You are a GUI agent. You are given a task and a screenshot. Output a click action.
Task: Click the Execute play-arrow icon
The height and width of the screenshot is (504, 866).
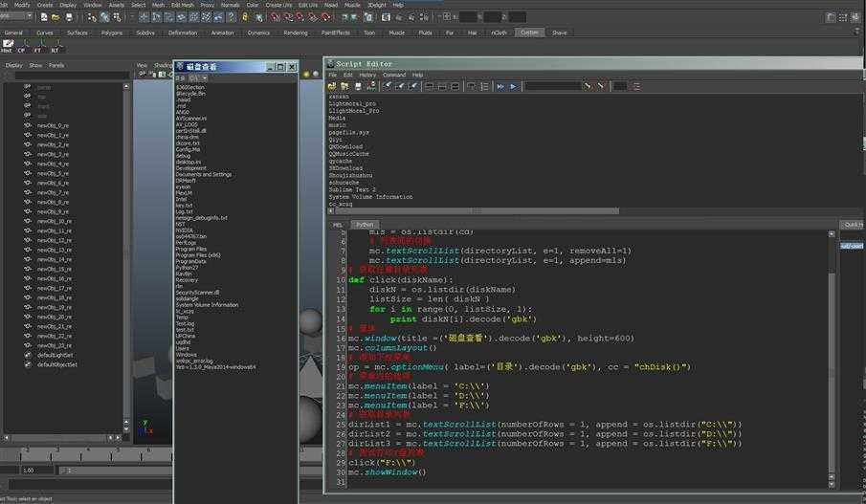click(514, 86)
